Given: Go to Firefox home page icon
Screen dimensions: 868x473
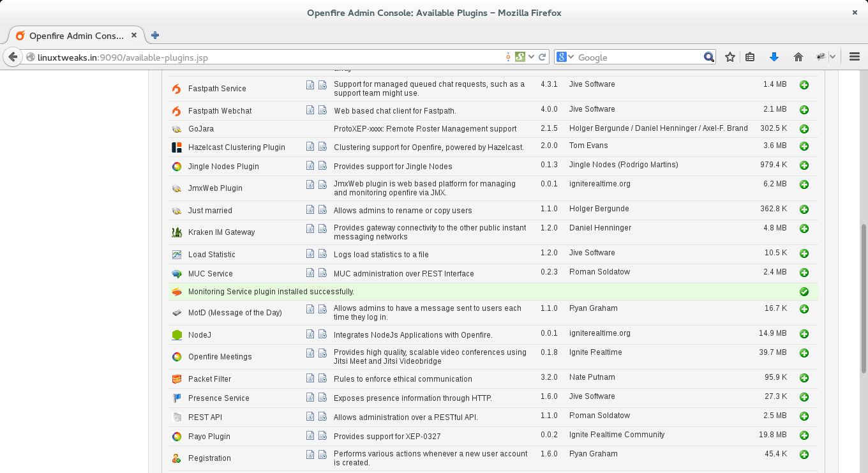Looking at the screenshot, I should click(x=798, y=57).
